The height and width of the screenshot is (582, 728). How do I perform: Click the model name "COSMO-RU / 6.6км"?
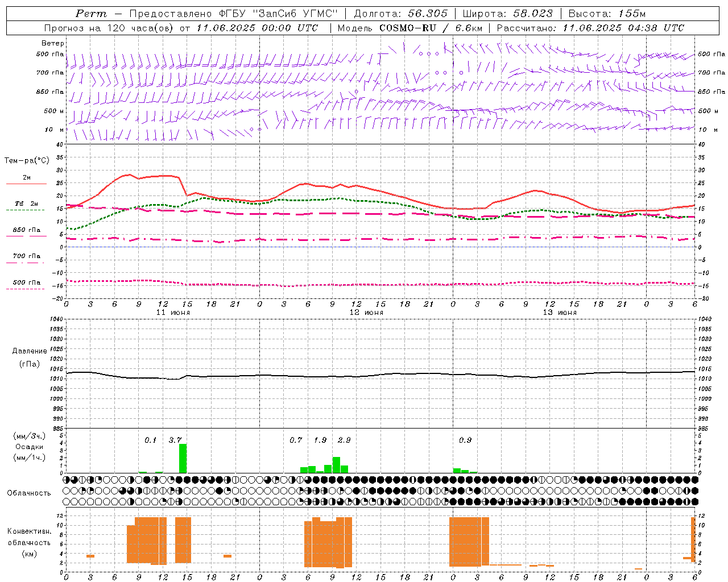431,28
